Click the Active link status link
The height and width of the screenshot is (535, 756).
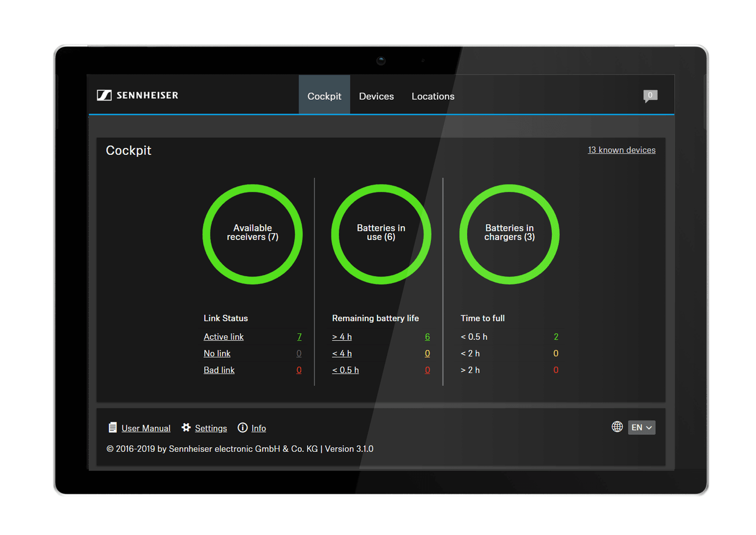click(223, 337)
